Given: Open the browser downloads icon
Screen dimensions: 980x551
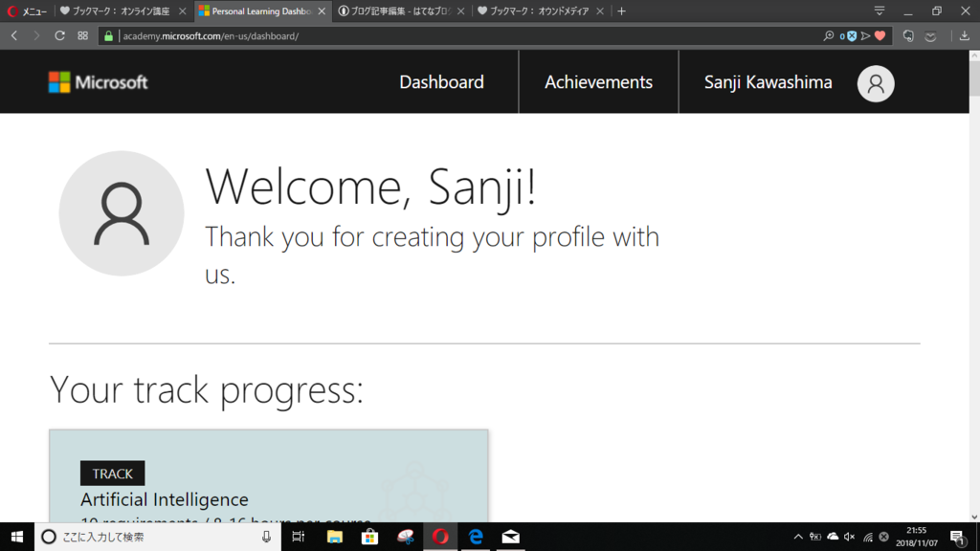Looking at the screenshot, I should tap(965, 36).
